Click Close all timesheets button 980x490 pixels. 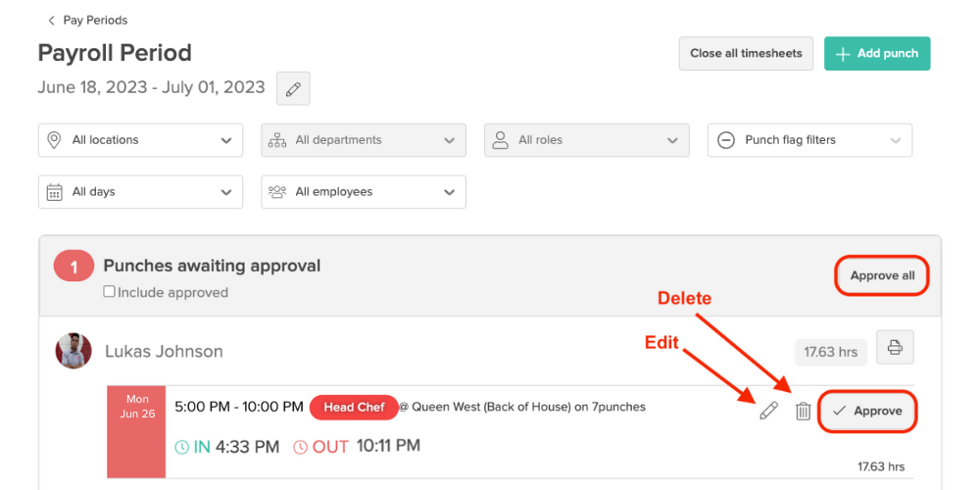[746, 54]
